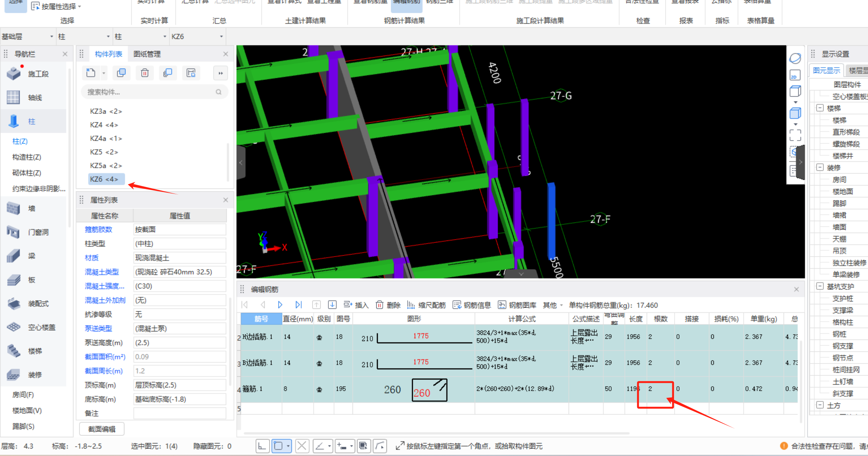
Task: Switch to the 图元显示 tab
Action: [x=826, y=71]
